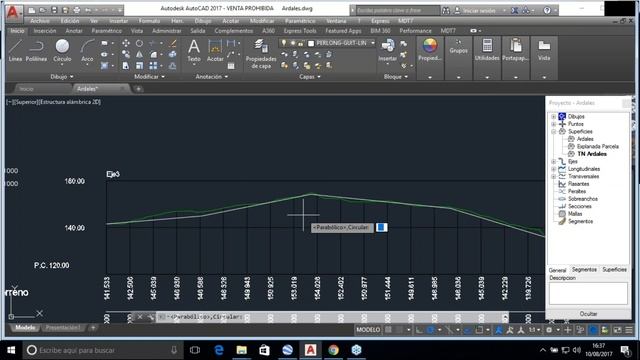640x360 pixels.
Task: Expand the Transversales tree node
Action: [553, 176]
